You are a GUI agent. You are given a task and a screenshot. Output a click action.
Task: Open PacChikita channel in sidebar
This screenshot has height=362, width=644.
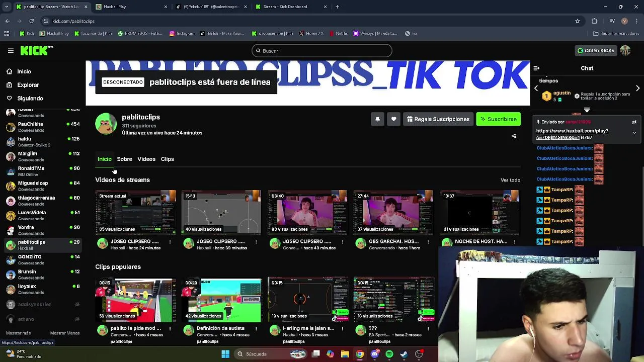pyautogui.click(x=43, y=127)
